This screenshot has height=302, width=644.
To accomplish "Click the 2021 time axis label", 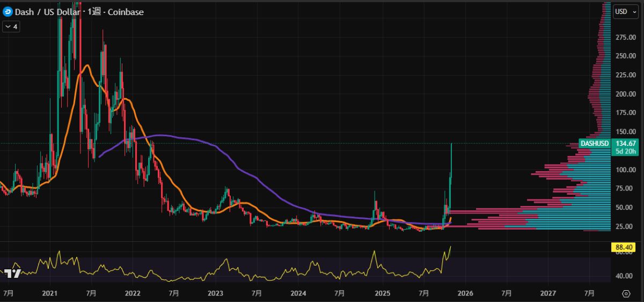I will (x=49, y=293).
